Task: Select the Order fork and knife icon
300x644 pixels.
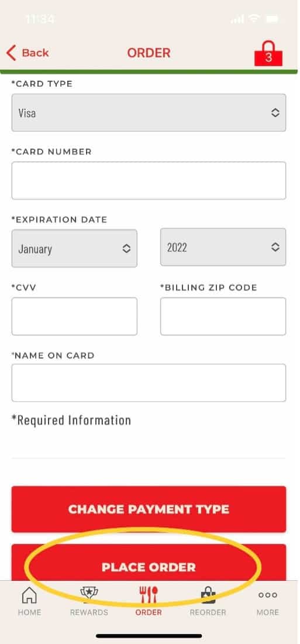Action: (x=149, y=594)
